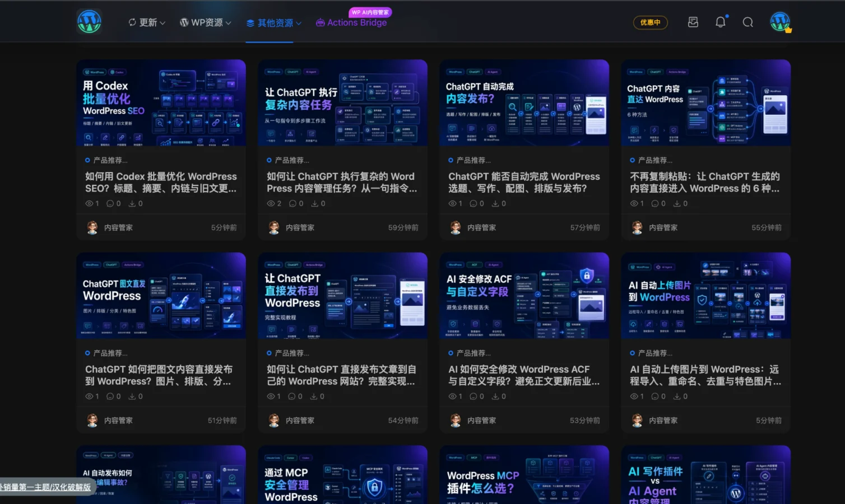Click comment icon on ChatGPT 能否自动完成 card
Image resolution: width=845 pixels, height=504 pixels.
coord(473,204)
